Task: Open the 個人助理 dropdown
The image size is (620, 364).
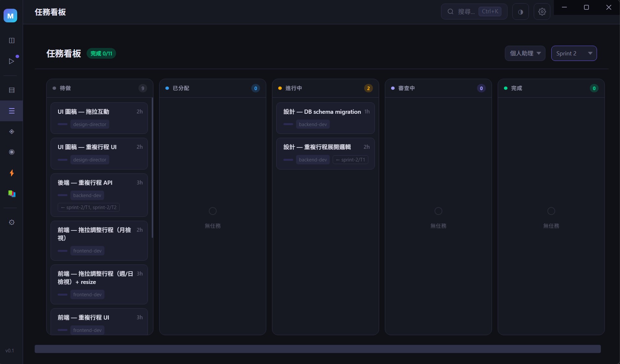Action: click(x=525, y=53)
